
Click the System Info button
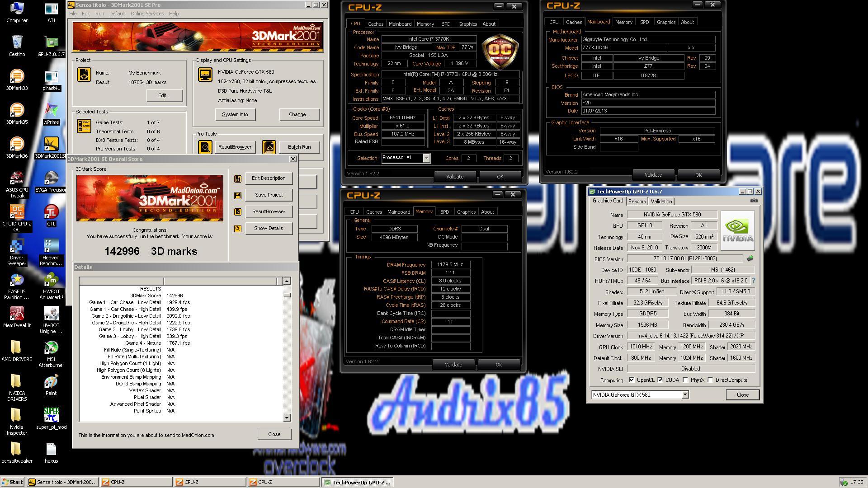[x=235, y=115]
